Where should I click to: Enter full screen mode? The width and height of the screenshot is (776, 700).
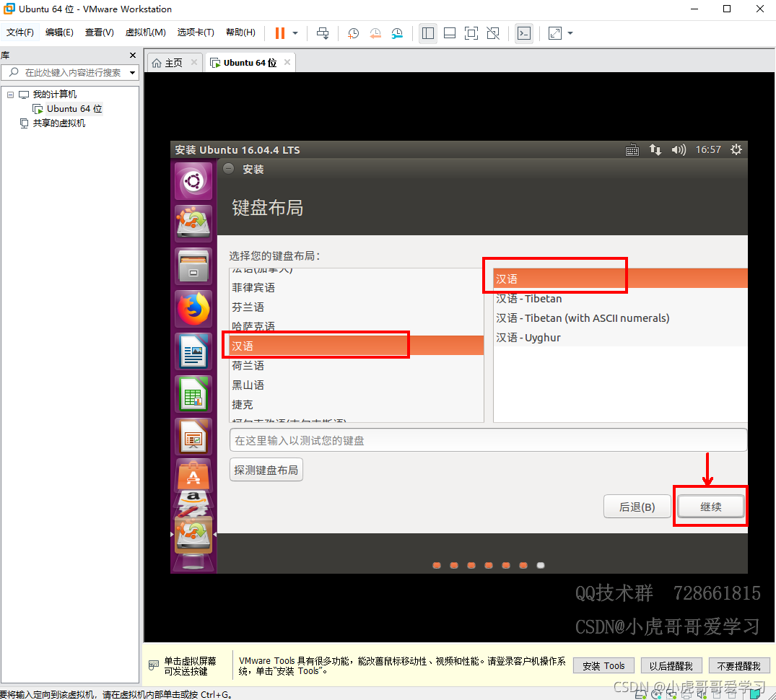471,33
